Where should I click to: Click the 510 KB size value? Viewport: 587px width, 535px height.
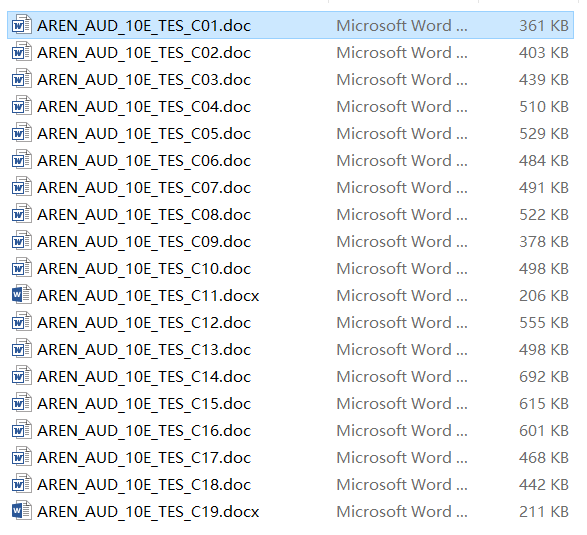(544, 106)
